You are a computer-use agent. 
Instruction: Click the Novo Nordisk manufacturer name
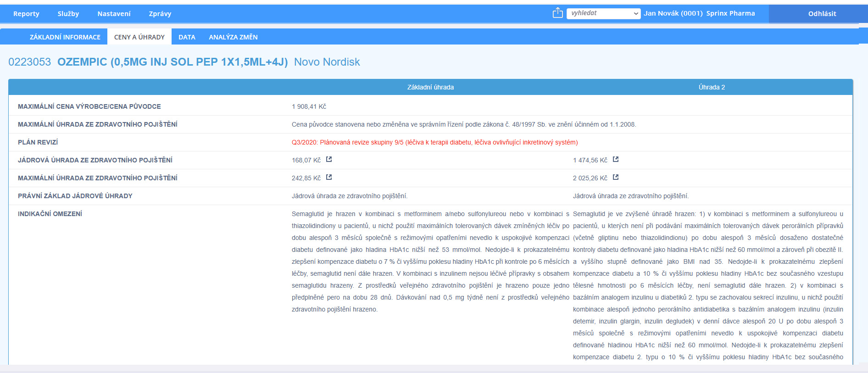point(327,62)
